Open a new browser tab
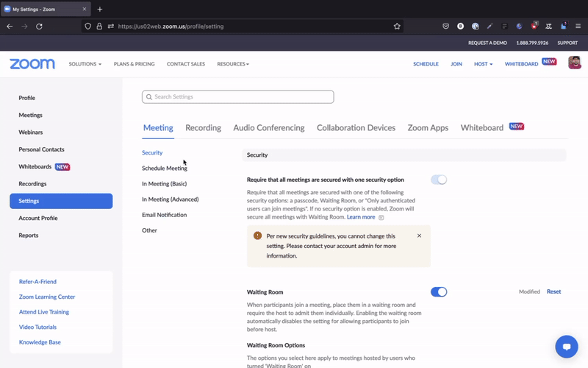 (100, 9)
